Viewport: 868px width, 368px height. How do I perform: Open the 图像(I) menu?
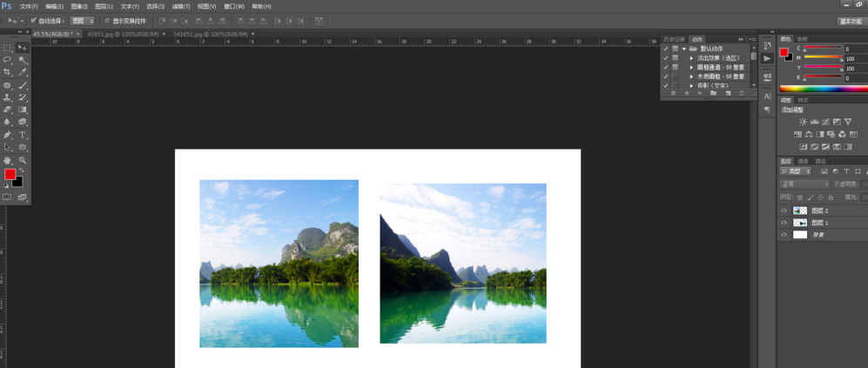79,6
